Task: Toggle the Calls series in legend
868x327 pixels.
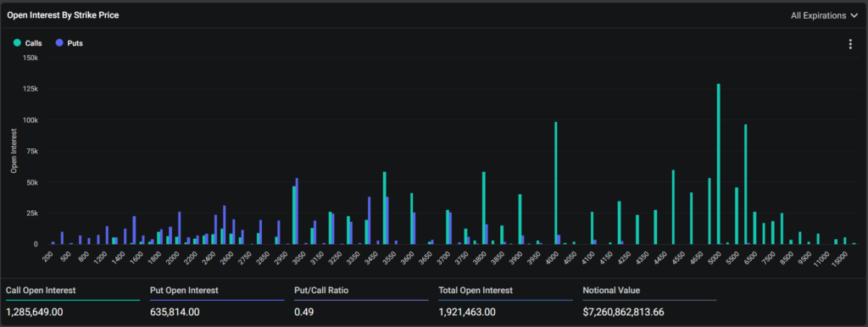Action: tap(28, 43)
